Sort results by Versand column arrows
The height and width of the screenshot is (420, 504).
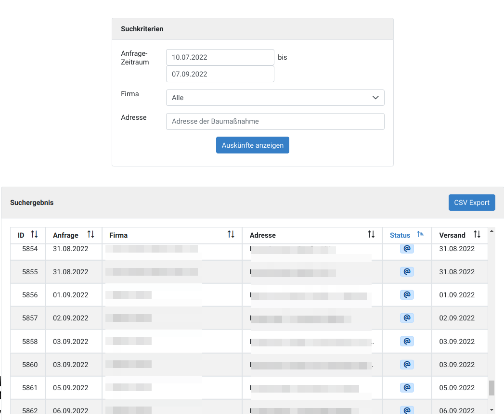coord(477,235)
